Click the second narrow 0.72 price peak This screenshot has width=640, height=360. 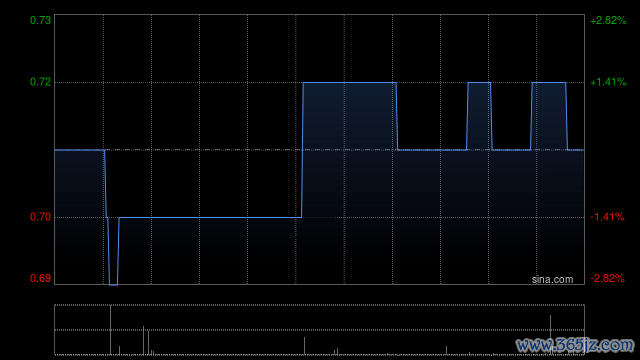pos(479,82)
